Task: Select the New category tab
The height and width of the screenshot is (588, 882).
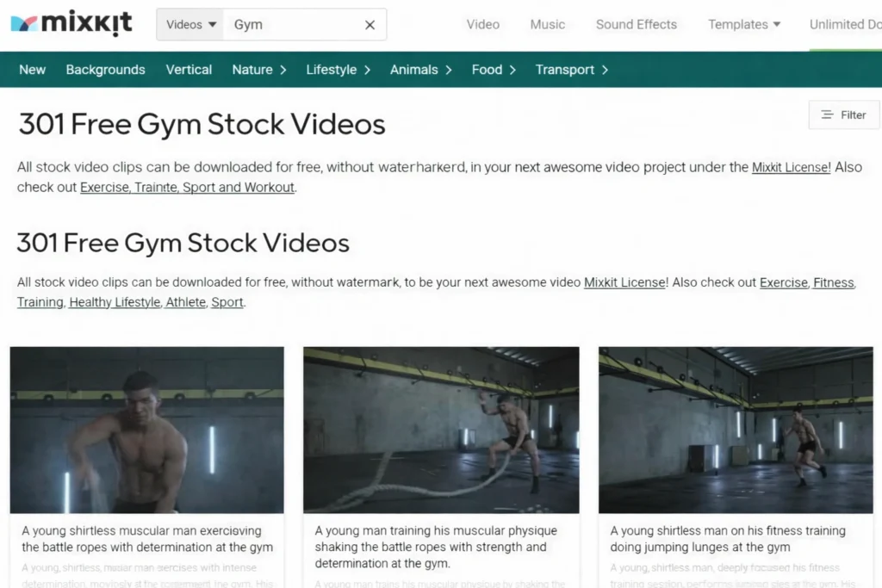Action: pyautogui.click(x=32, y=70)
